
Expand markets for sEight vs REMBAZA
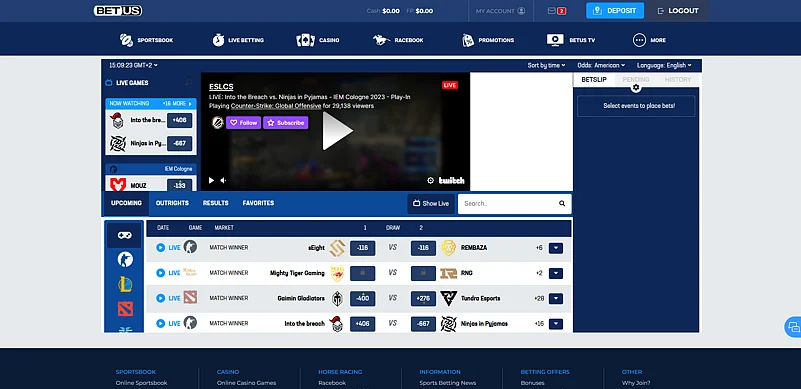click(x=556, y=248)
